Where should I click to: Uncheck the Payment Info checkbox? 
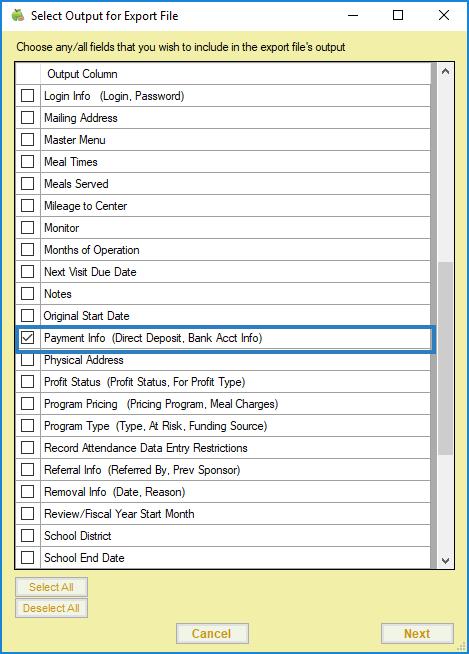28,337
